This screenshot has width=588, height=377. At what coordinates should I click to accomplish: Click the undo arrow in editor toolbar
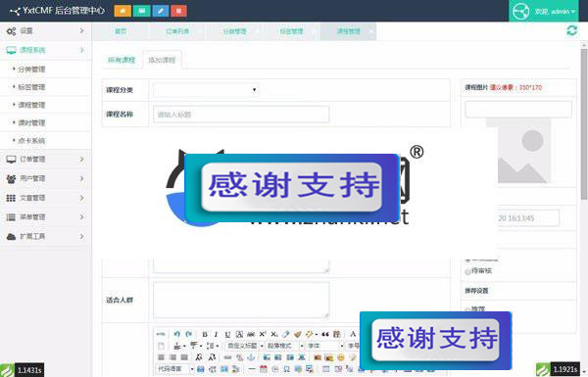[x=177, y=334]
